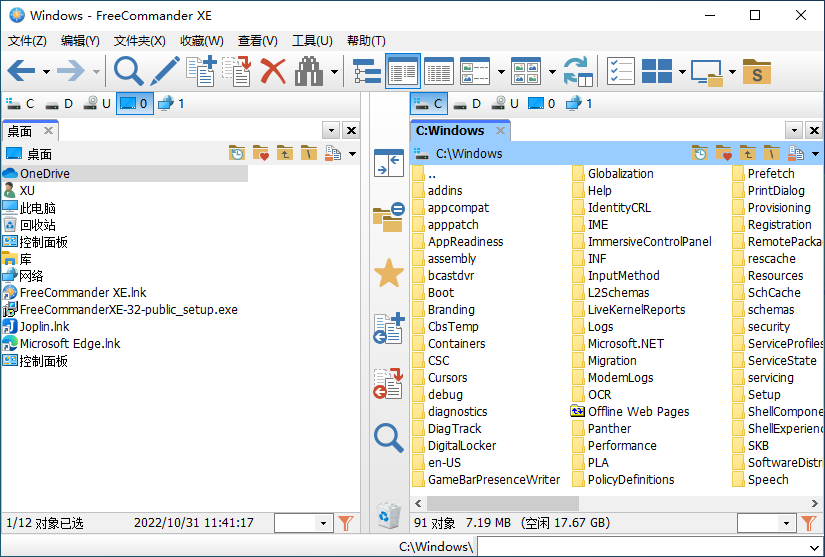Click the middle bar magnifier search icon
This screenshot has width=825, height=557.
coord(389,438)
